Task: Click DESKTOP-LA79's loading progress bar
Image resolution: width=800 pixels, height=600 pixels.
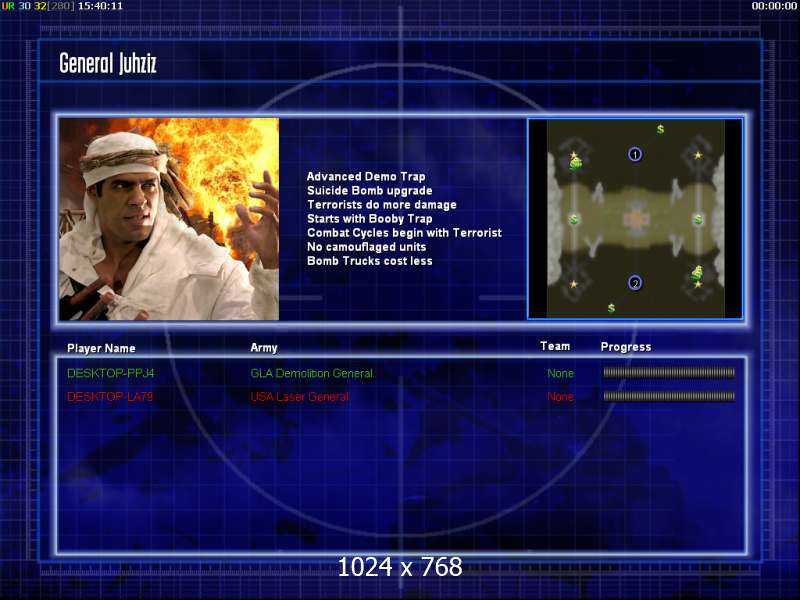Action: [669, 396]
